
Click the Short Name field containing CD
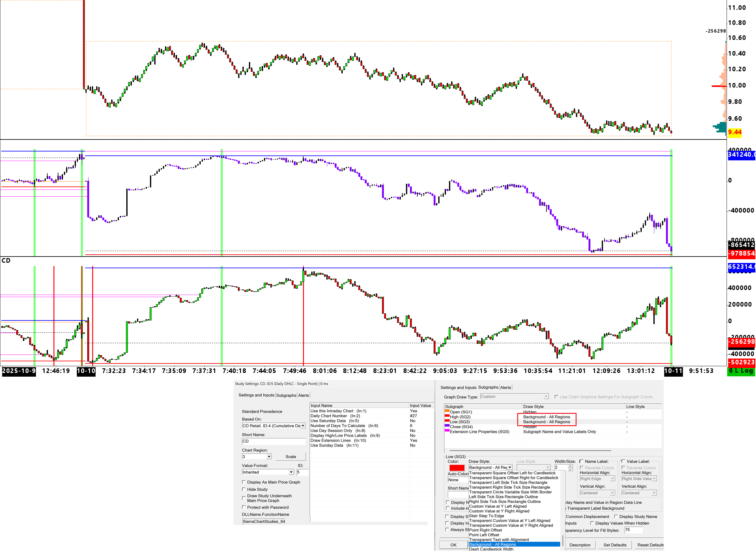(x=273, y=441)
